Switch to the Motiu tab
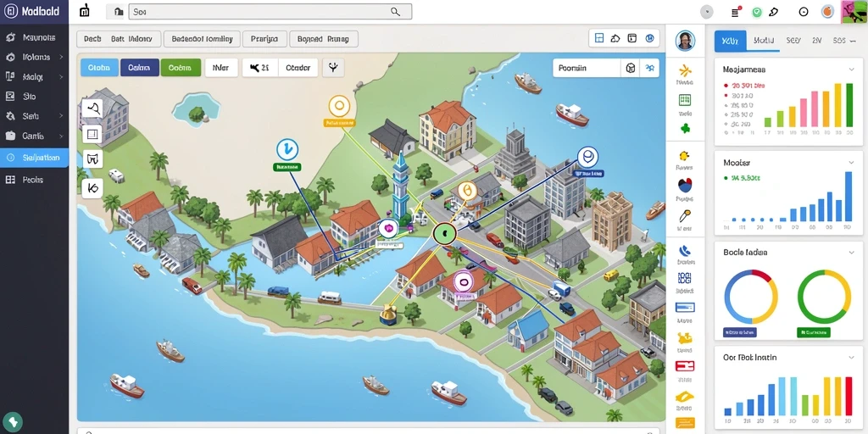Viewport: 868px width, 434px height. click(x=764, y=41)
